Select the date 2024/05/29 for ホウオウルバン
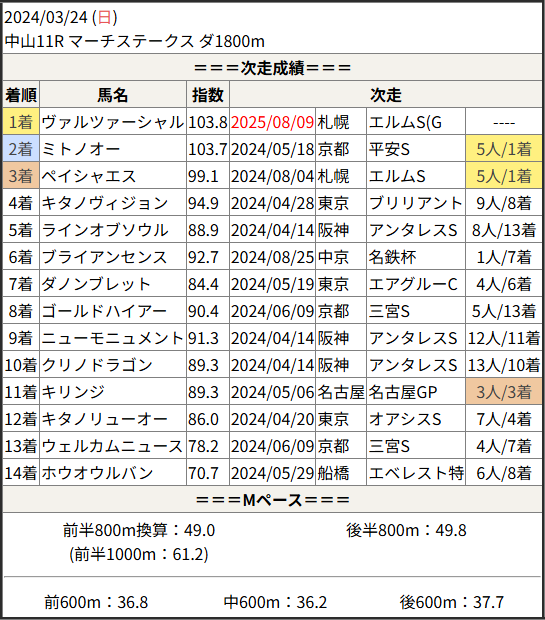Screen dimensions: 545x620 (x=272, y=473)
